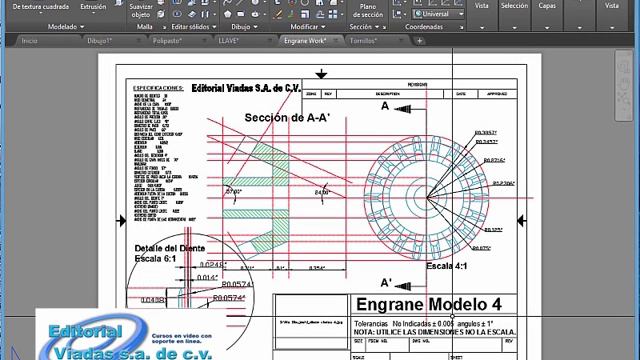Switch to the LLAVE* tab

pos(229,41)
